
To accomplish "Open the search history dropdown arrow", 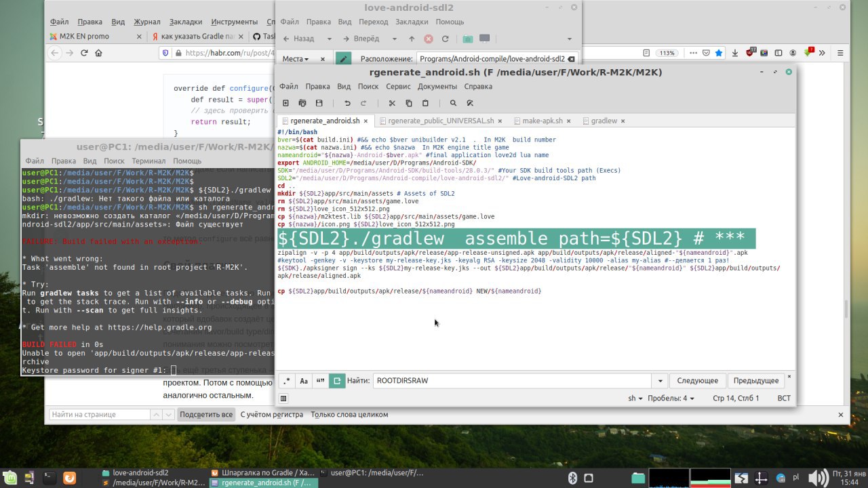I will tap(660, 381).
